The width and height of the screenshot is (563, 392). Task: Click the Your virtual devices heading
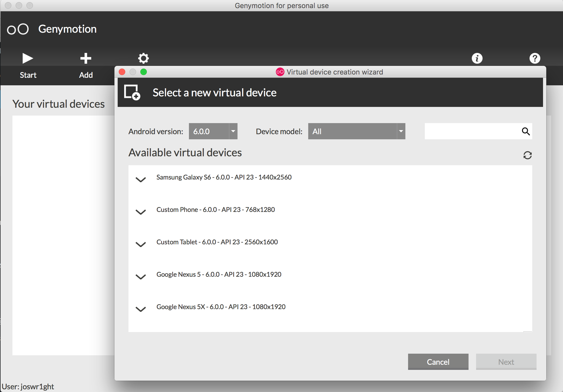point(59,104)
